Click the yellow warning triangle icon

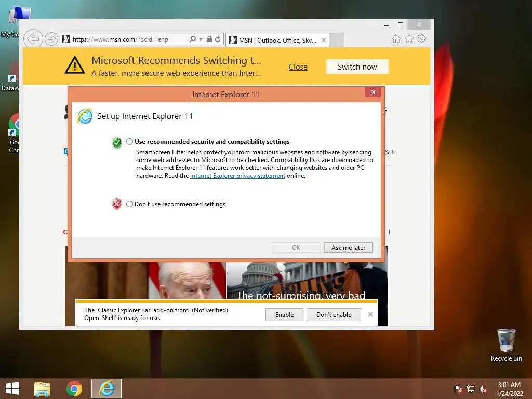click(x=75, y=65)
